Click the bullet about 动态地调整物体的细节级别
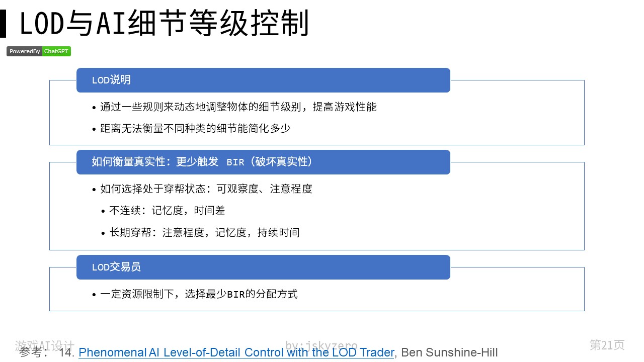Image resolution: width=644 pixels, height=362 pixels. tap(238, 107)
